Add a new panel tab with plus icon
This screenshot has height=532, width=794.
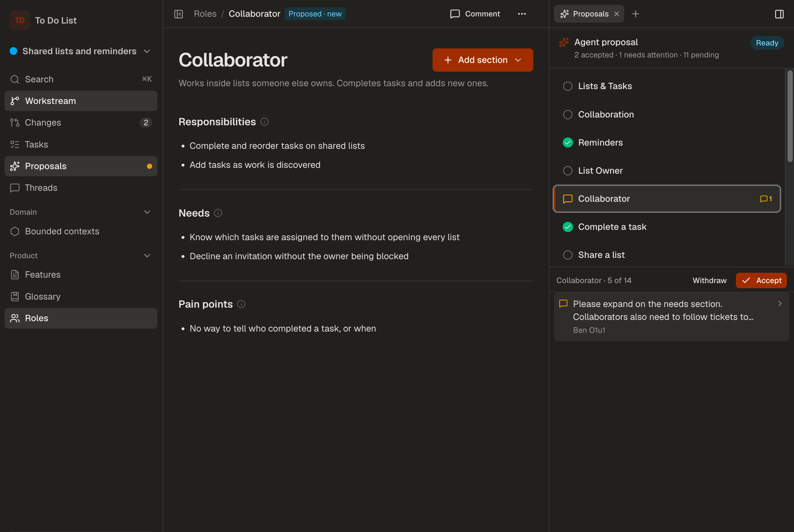click(x=635, y=14)
